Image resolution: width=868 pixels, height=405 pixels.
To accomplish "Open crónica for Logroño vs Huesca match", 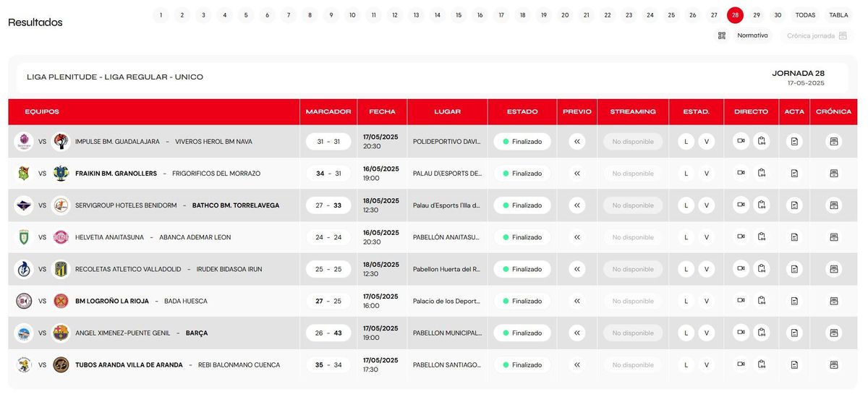I will point(834,301).
